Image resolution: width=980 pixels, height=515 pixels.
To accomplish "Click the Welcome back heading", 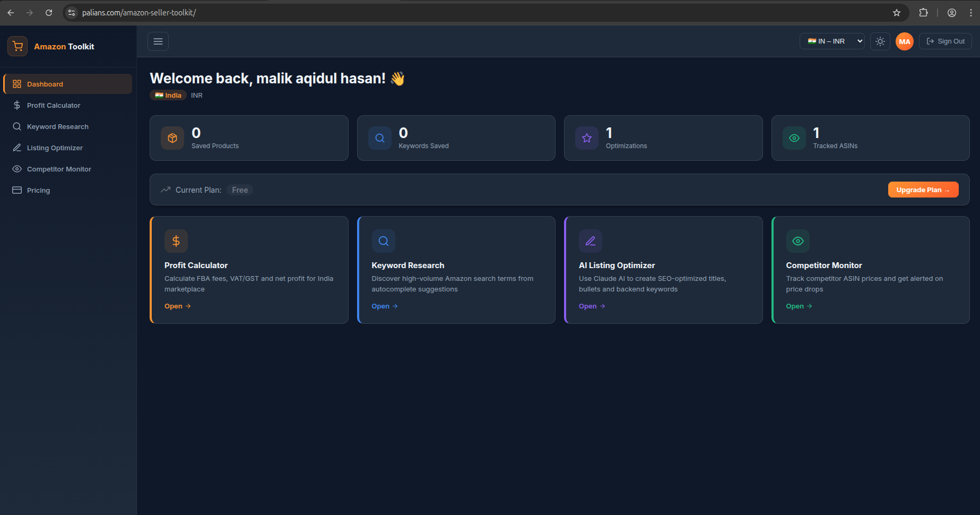I will point(277,79).
